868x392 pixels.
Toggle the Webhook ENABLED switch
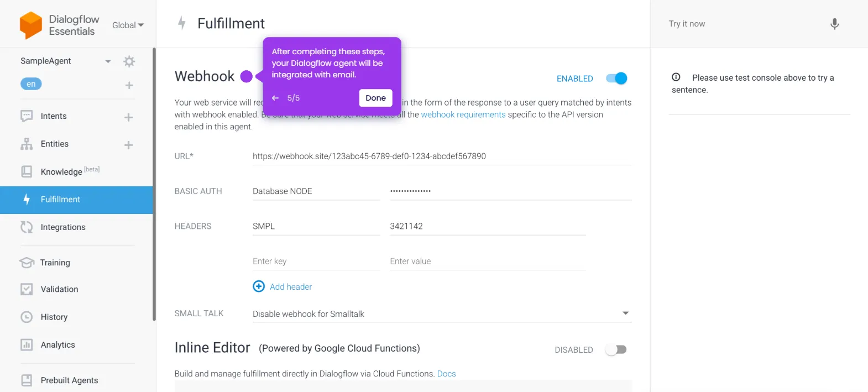click(616, 79)
